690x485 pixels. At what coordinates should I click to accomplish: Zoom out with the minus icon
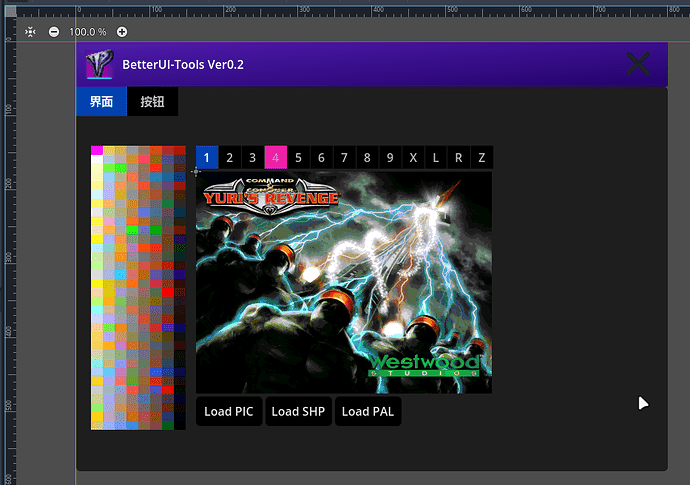click(x=54, y=32)
